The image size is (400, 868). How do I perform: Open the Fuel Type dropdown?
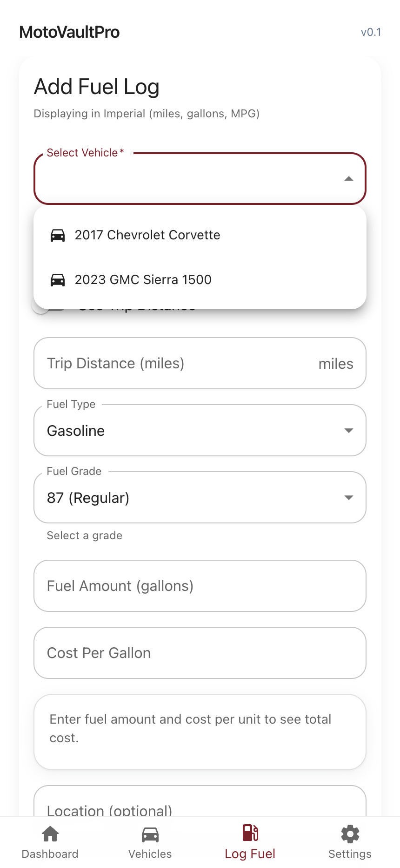(x=200, y=430)
